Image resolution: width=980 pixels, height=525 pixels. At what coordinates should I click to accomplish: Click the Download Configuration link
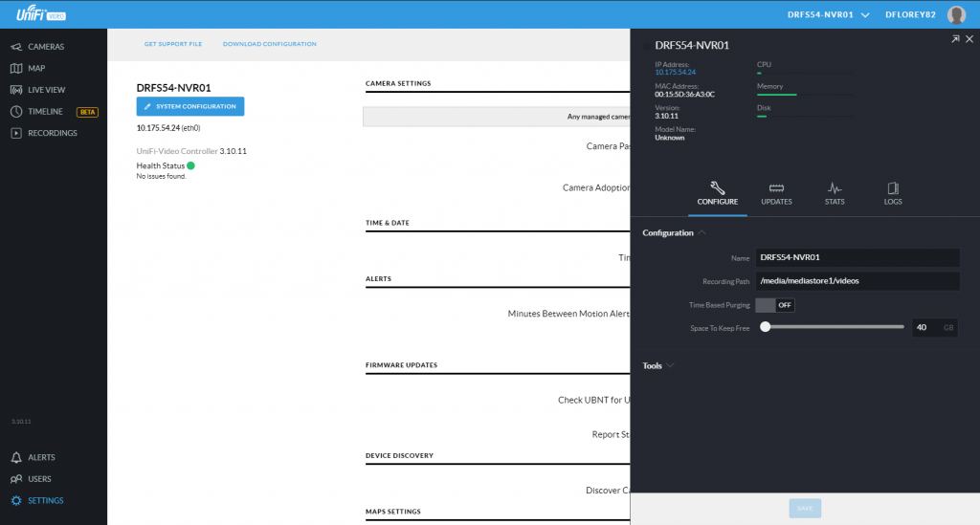click(x=269, y=44)
